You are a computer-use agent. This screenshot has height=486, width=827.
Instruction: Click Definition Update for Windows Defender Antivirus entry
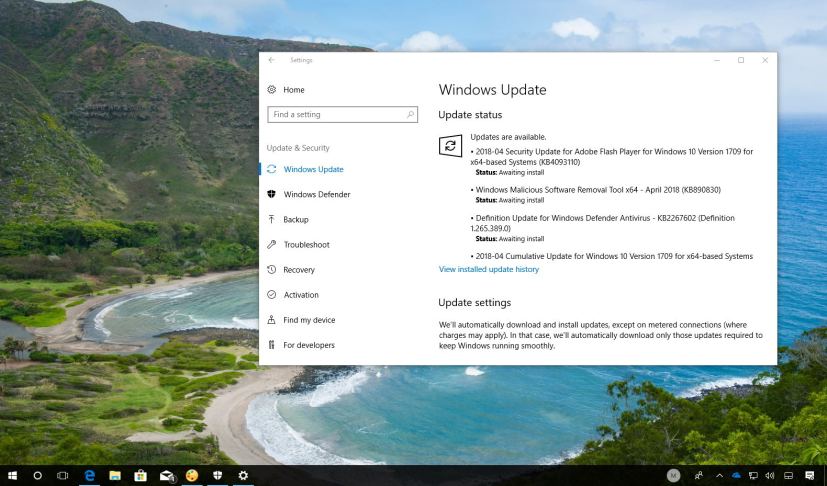(603, 223)
